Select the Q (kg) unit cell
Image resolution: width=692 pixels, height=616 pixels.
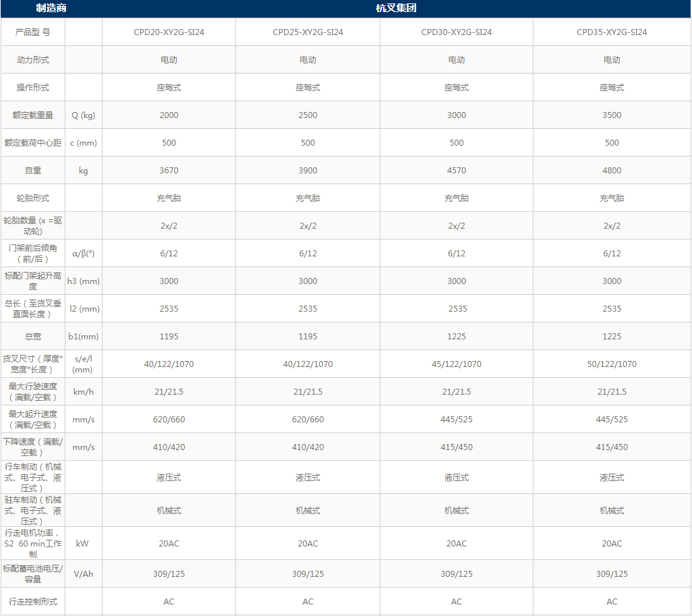tap(83, 115)
